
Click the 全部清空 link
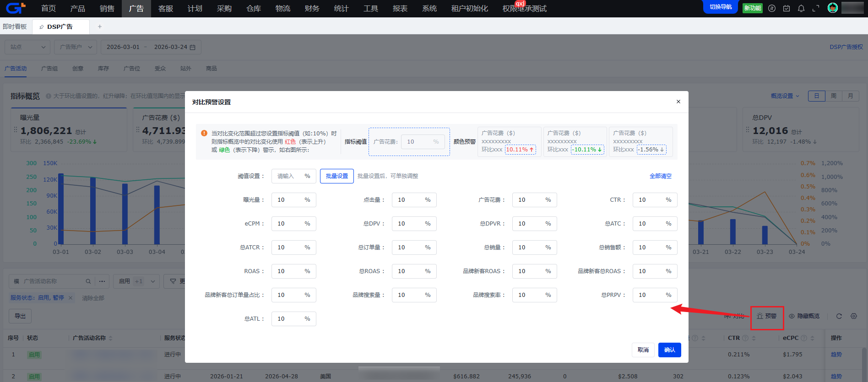tap(660, 176)
